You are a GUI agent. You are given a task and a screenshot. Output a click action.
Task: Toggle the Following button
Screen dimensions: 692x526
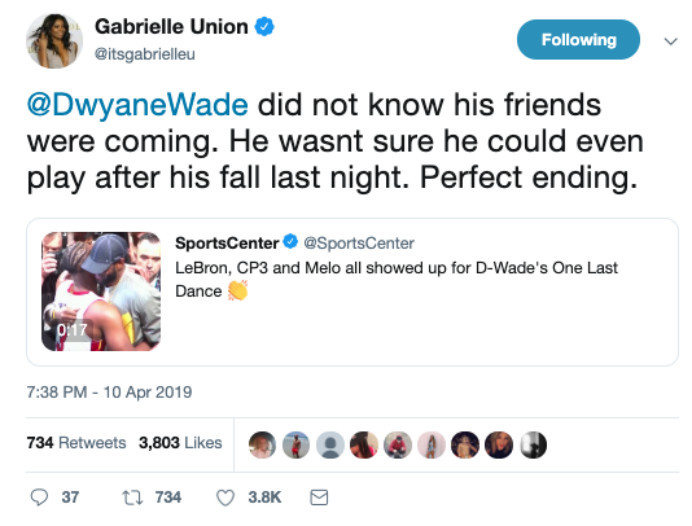click(578, 40)
